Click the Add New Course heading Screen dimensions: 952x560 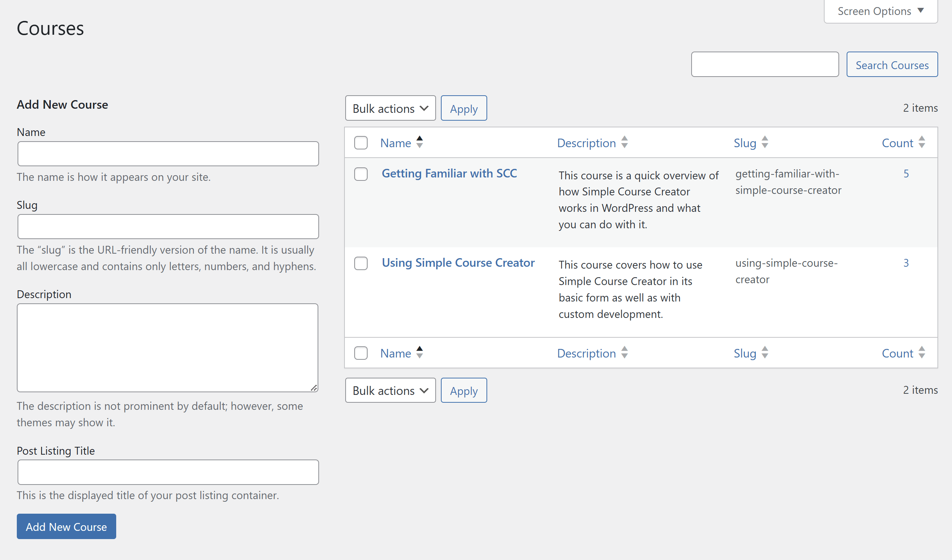(x=62, y=105)
